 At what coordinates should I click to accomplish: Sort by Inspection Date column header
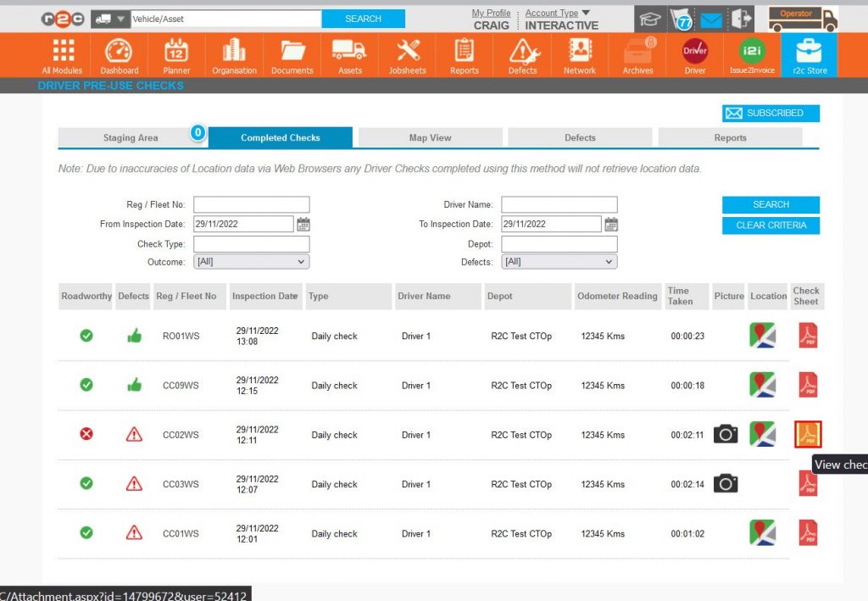(264, 296)
